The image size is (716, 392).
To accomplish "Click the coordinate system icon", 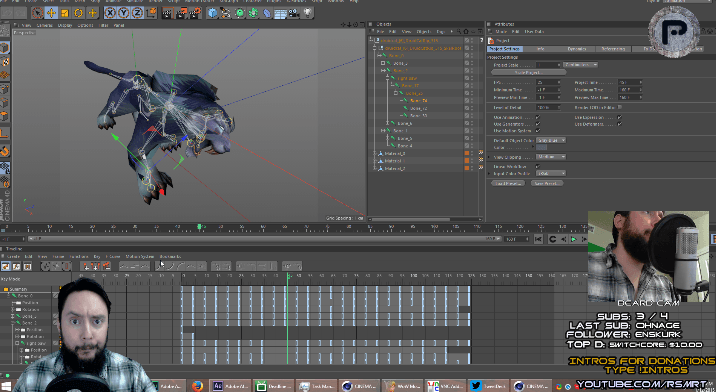I will (x=151, y=13).
